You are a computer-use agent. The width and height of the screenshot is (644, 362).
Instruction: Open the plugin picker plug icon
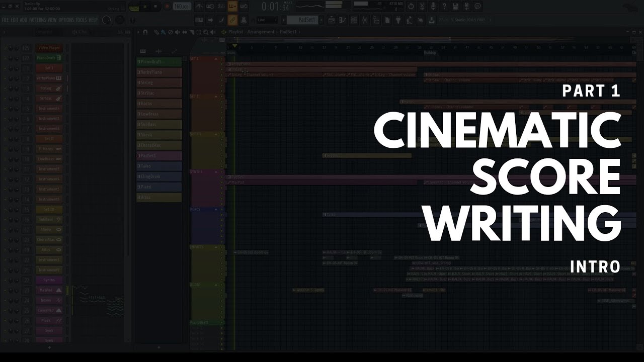point(398,20)
